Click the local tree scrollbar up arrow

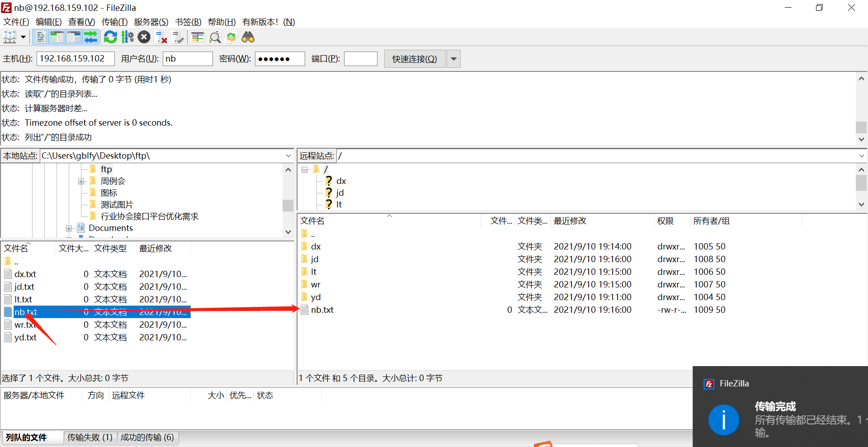[288, 169]
